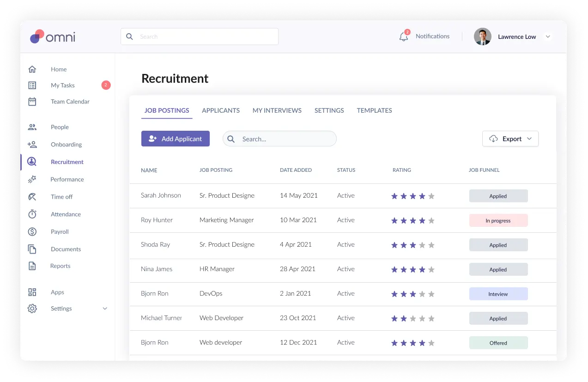The width and height of the screenshot is (588, 382).
Task: Open the Apps grid icon
Action: [x=32, y=292]
